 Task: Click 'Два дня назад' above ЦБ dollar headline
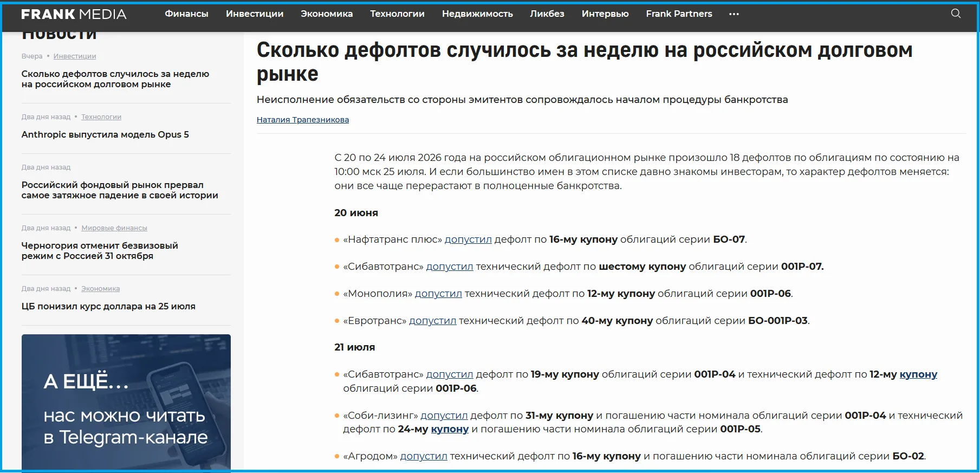(x=46, y=289)
